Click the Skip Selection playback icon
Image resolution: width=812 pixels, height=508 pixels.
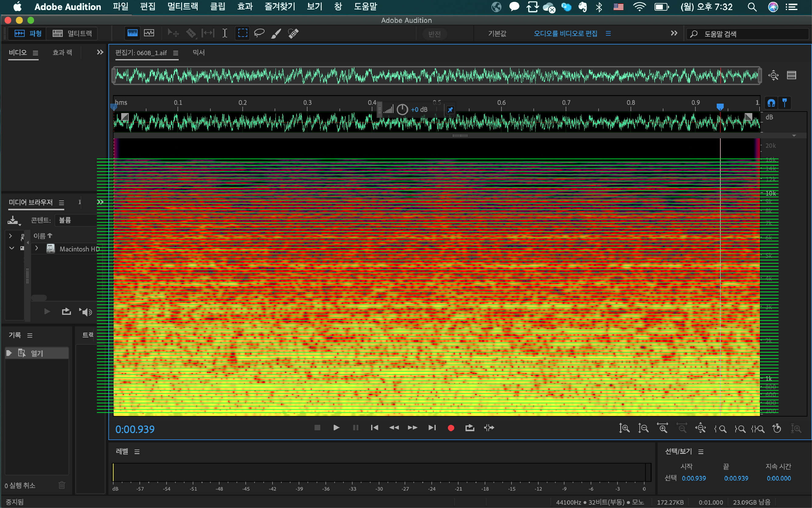click(489, 428)
